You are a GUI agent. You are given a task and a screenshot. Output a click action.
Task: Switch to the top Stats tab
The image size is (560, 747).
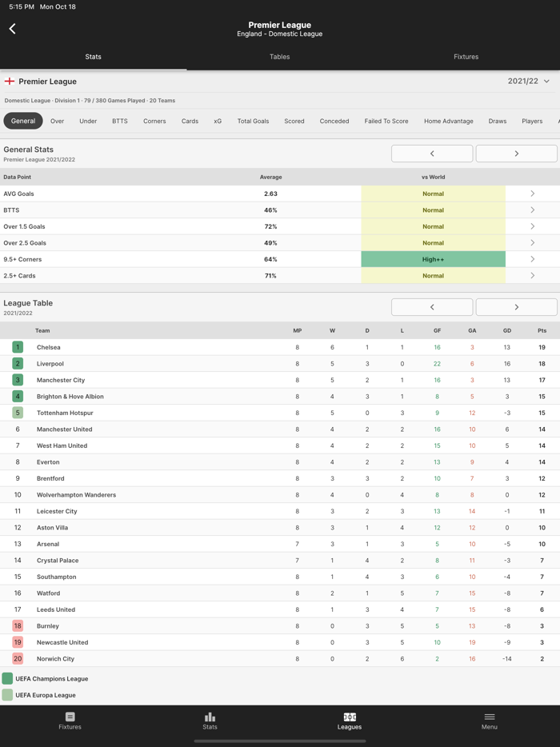click(x=93, y=57)
